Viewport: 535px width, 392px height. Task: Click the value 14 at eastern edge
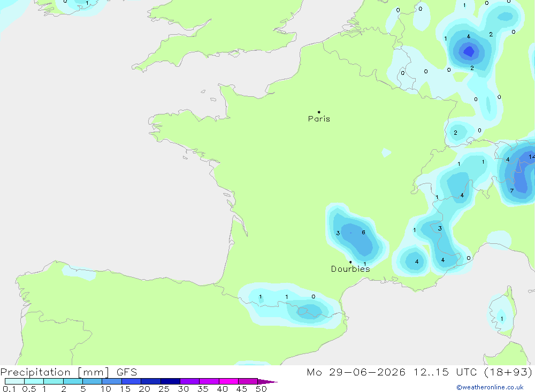(x=532, y=157)
